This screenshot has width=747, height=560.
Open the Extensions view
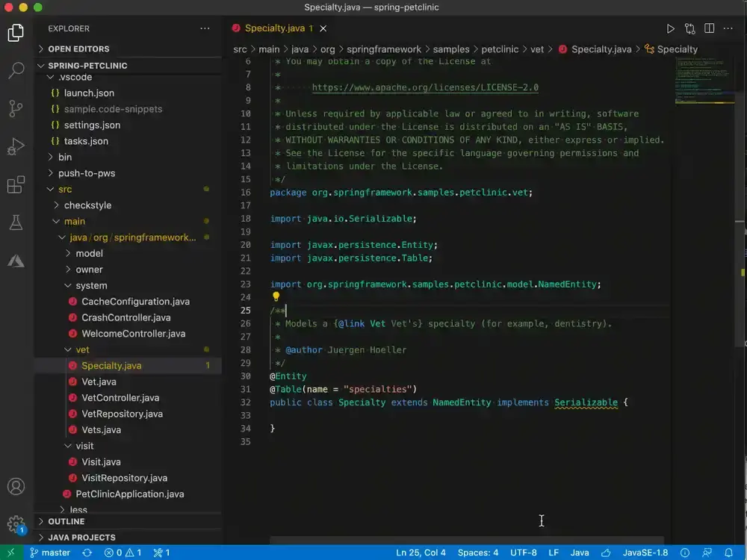pyautogui.click(x=16, y=184)
